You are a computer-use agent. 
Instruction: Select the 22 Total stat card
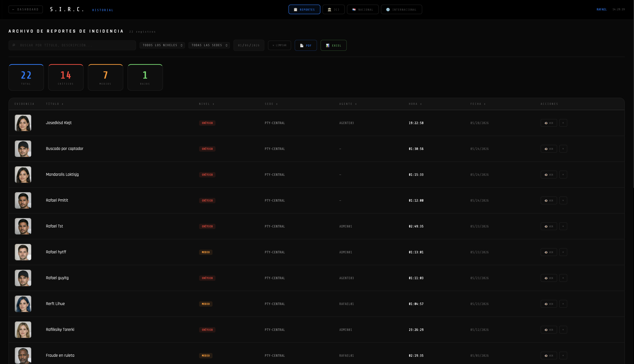point(26,77)
